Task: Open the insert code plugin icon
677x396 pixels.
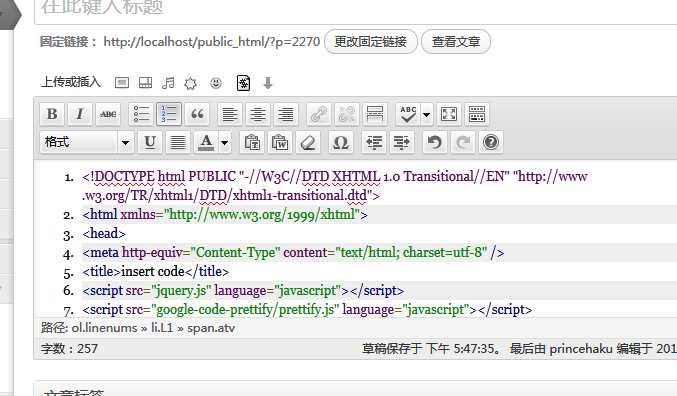Action: pyautogui.click(x=244, y=82)
